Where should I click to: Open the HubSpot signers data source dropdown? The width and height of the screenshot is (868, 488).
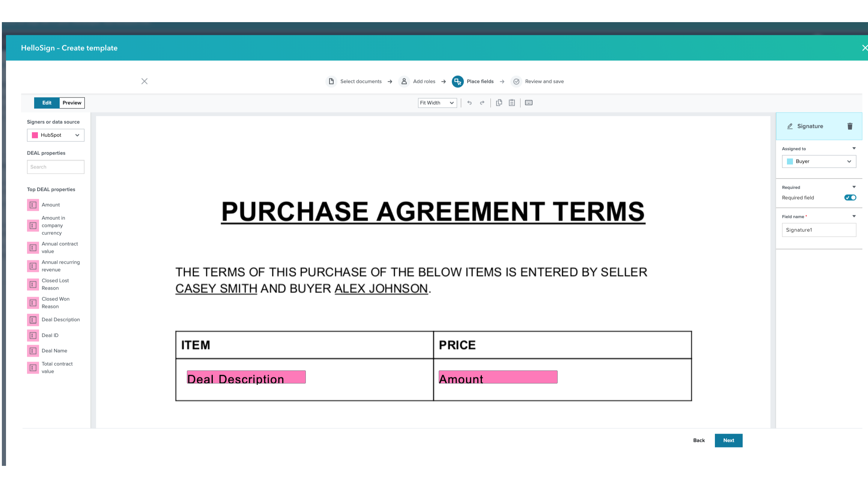[56, 135]
